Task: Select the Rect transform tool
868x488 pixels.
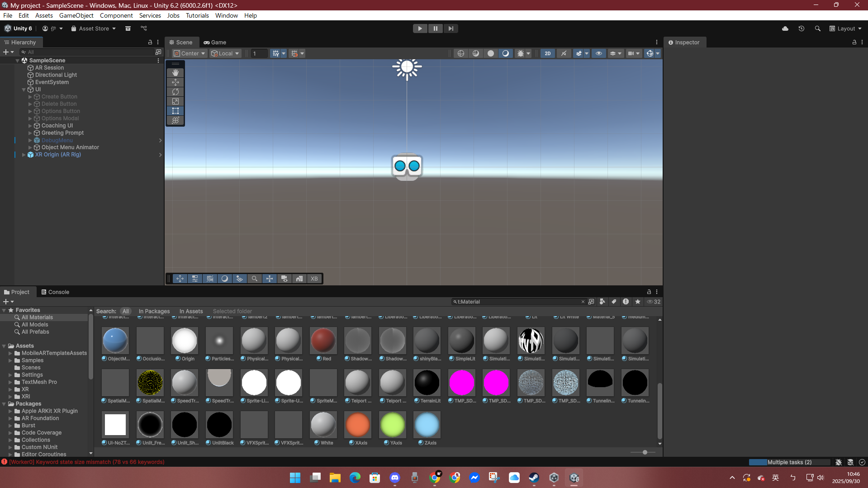Action: [175, 111]
